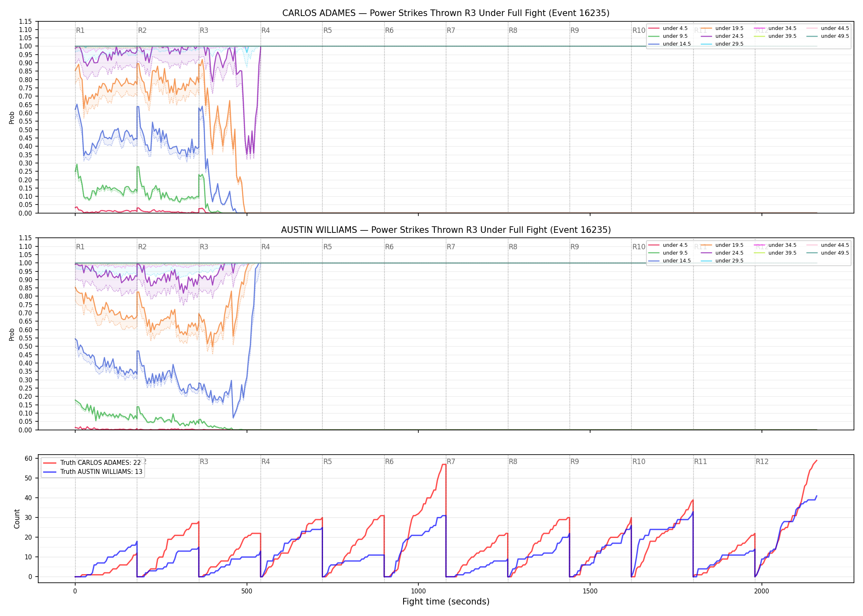
Task: Click 0.50 tick on Austin Williams chart
Action: pyautogui.click(x=26, y=347)
